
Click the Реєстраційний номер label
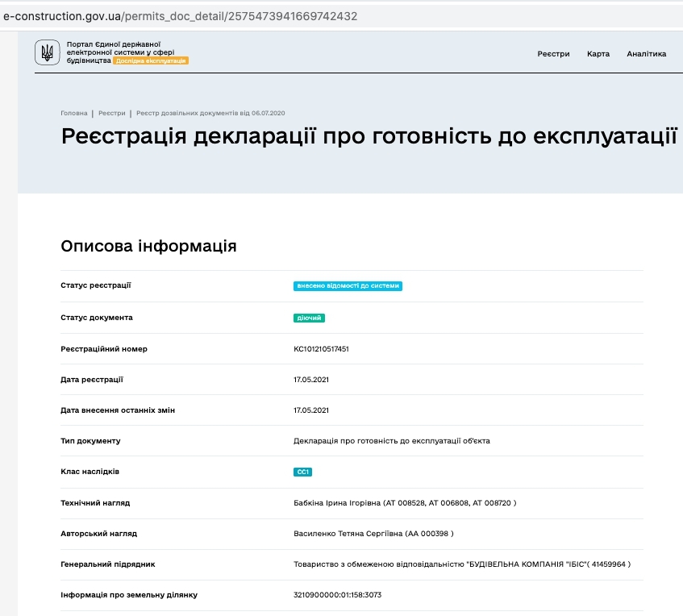click(104, 349)
